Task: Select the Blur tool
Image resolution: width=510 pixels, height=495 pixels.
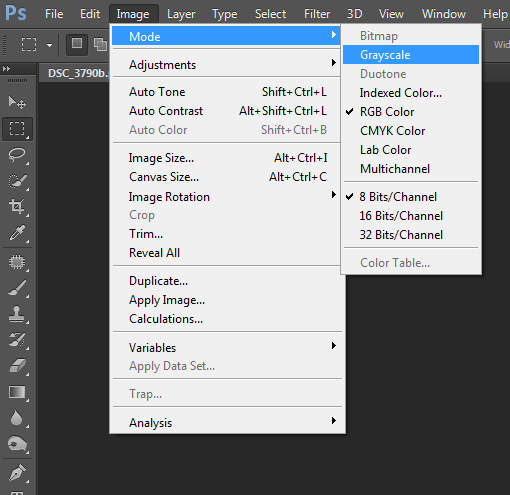Action: point(17,418)
